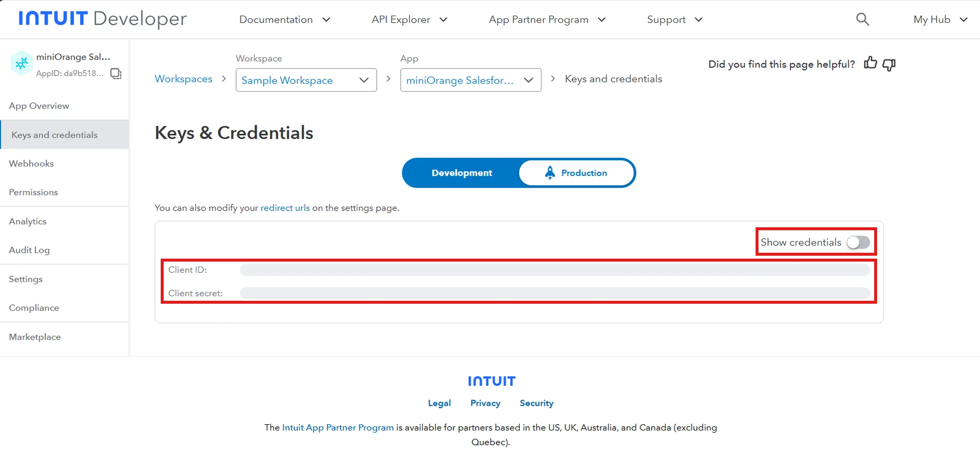980x459 pixels.
Task: Open the search
Action: click(x=862, y=19)
